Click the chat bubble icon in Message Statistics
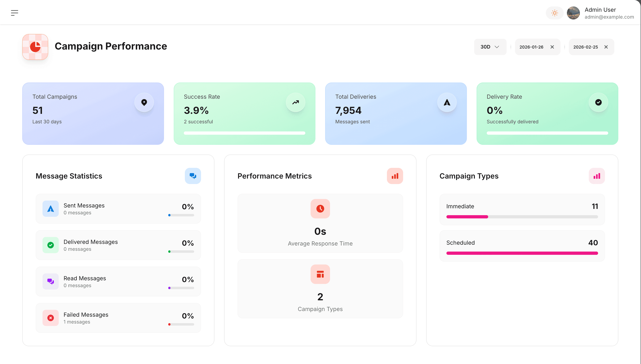Image resolution: width=641 pixels, height=364 pixels. coord(193,176)
